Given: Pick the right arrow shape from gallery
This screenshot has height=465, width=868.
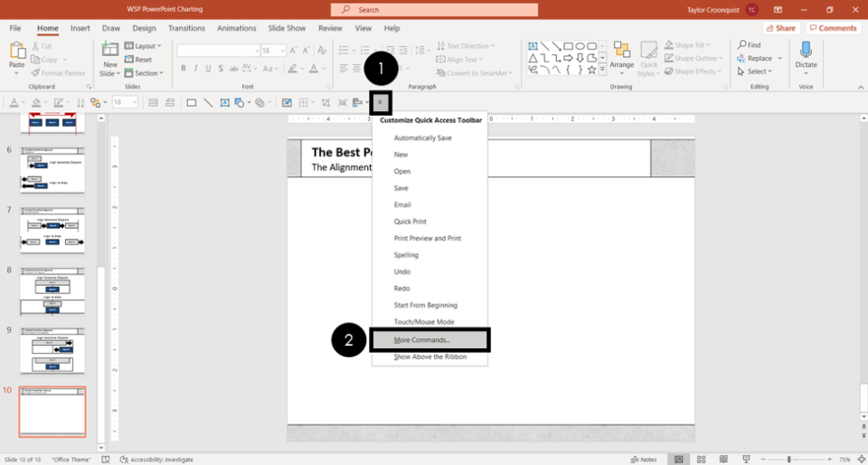Looking at the screenshot, I should (569, 58).
